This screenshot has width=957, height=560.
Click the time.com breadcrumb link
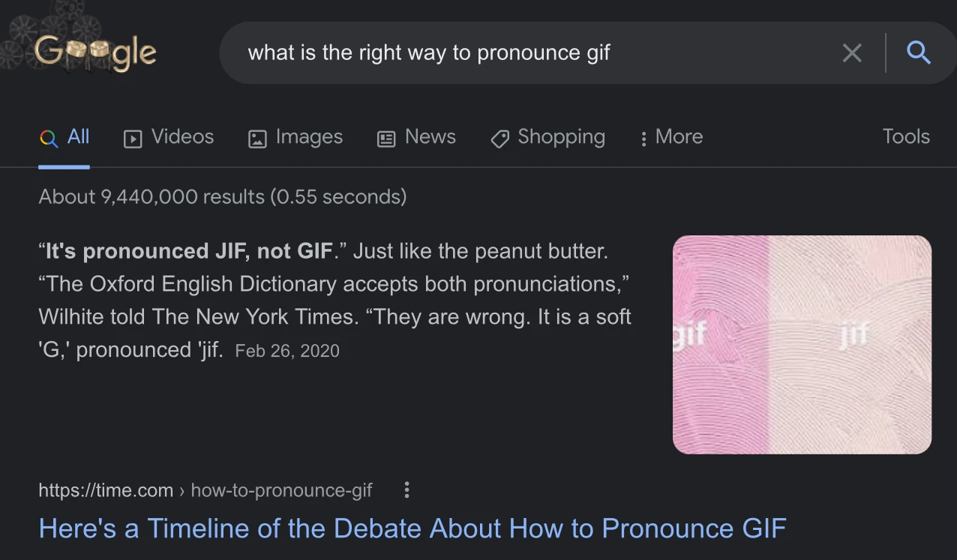[105, 490]
